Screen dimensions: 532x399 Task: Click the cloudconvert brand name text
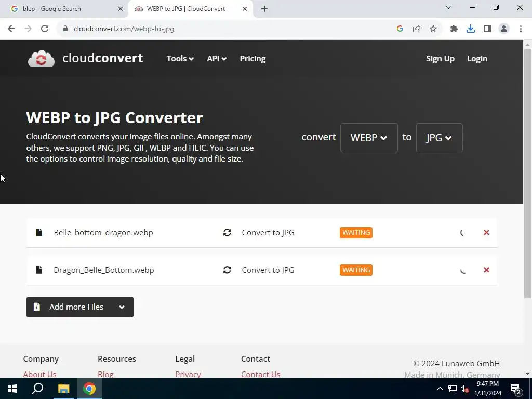(x=102, y=58)
